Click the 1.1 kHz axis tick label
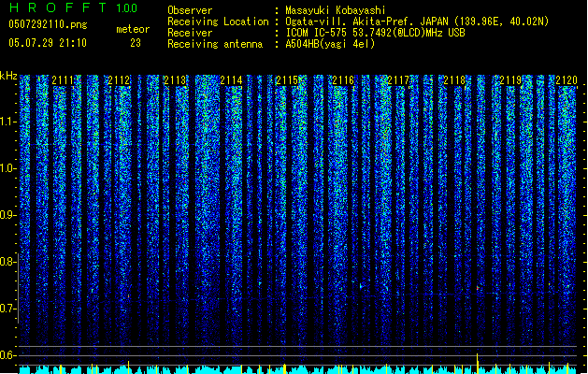 [x=8, y=122]
